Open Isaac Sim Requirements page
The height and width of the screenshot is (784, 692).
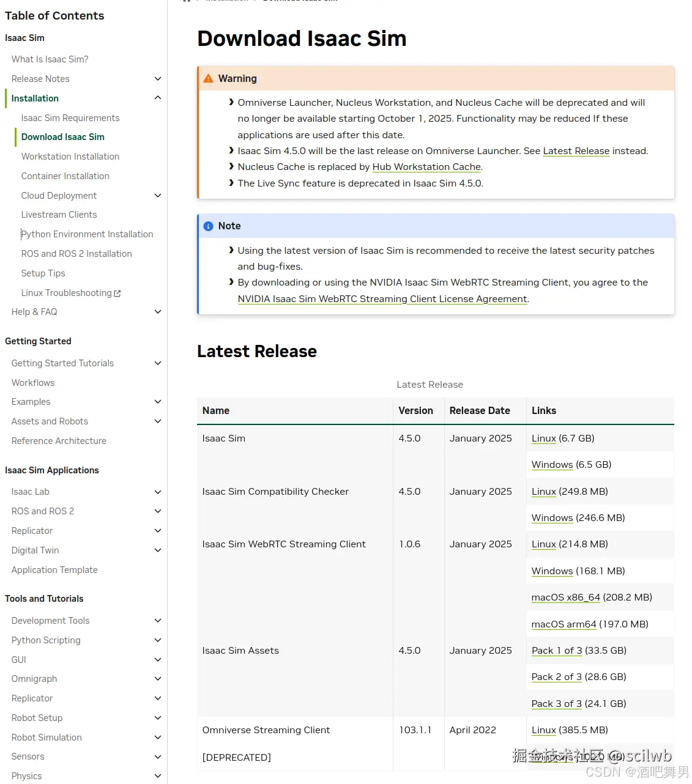(x=70, y=118)
